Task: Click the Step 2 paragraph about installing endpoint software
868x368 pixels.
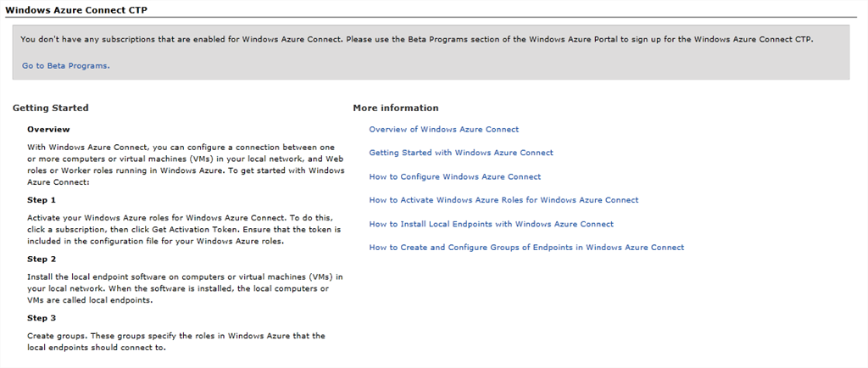Action: pos(184,288)
